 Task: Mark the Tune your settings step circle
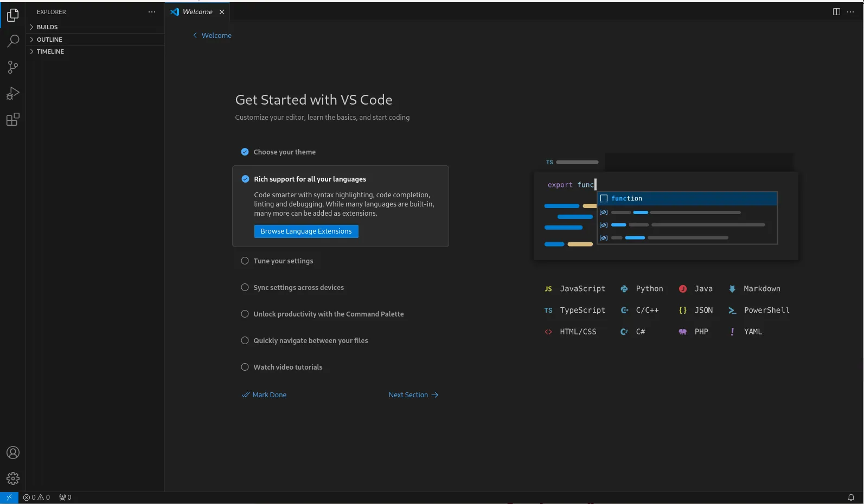click(x=245, y=261)
